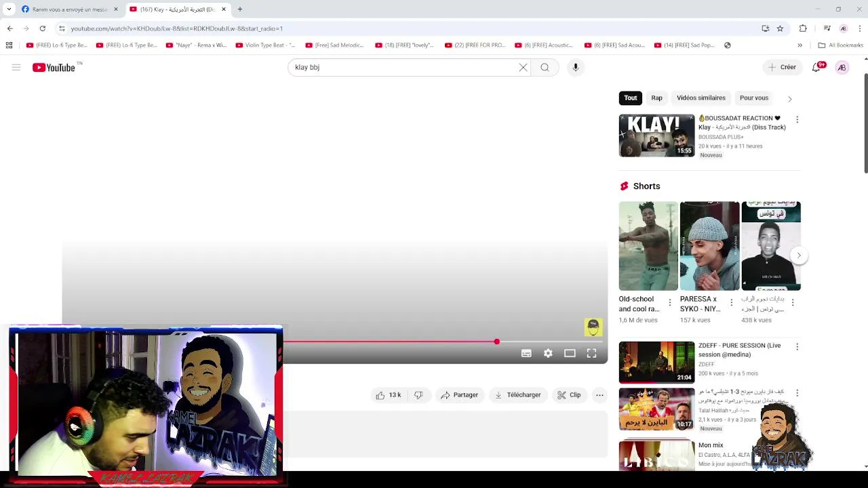Toggle subtitles in the player
This screenshot has height=488, width=868.
click(x=526, y=353)
